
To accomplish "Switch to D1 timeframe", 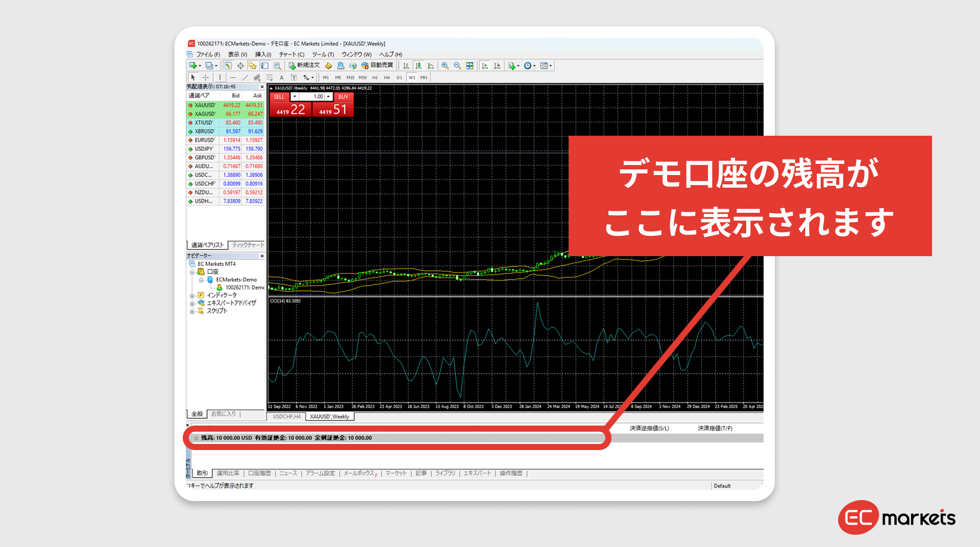I will pyautogui.click(x=399, y=78).
